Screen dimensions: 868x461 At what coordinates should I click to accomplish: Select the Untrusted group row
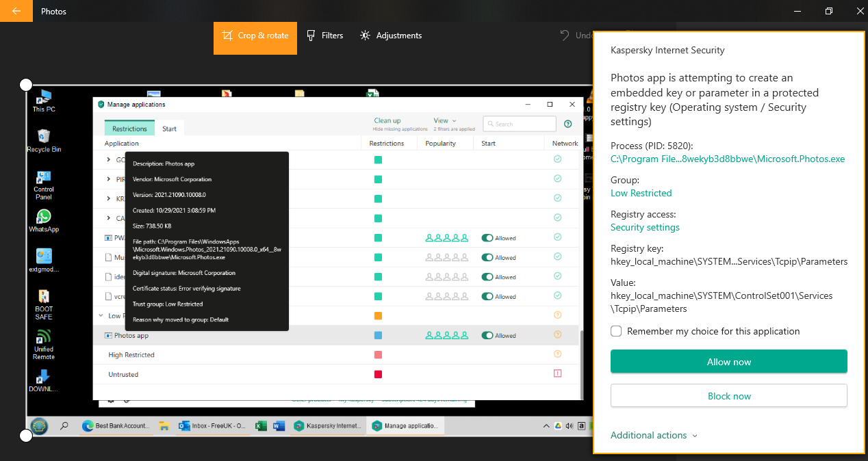336,374
